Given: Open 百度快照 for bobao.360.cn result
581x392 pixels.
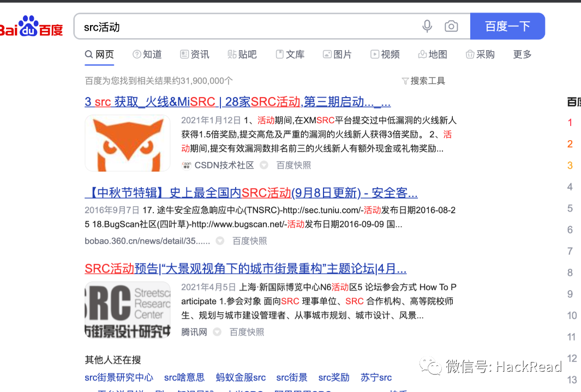Looking at the screenshot, I should coord(249,241).
